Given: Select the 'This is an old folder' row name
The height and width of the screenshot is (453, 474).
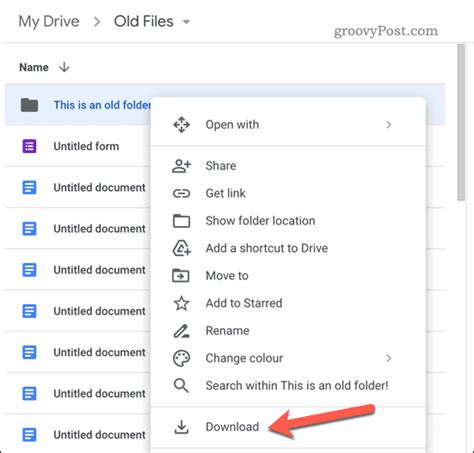Looking at the screenshot, I should pyautogui.click(x=102, y=105).
